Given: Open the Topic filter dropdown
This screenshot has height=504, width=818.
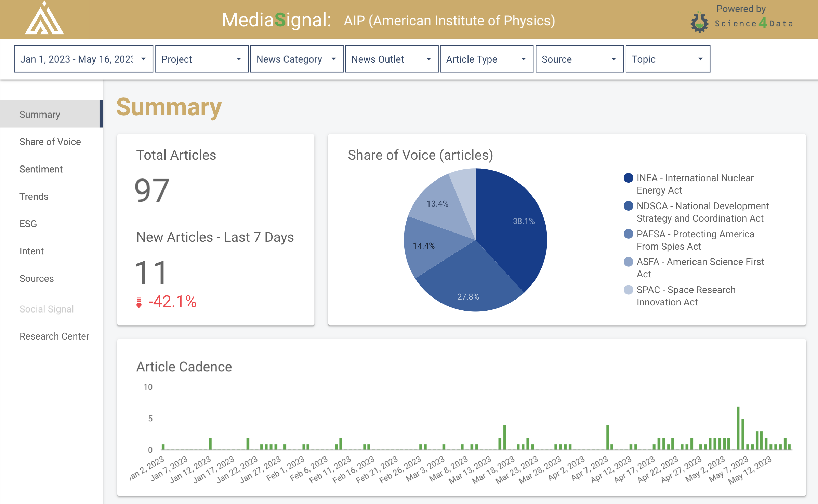Looking at the screenshot, I should pos(668,59).
